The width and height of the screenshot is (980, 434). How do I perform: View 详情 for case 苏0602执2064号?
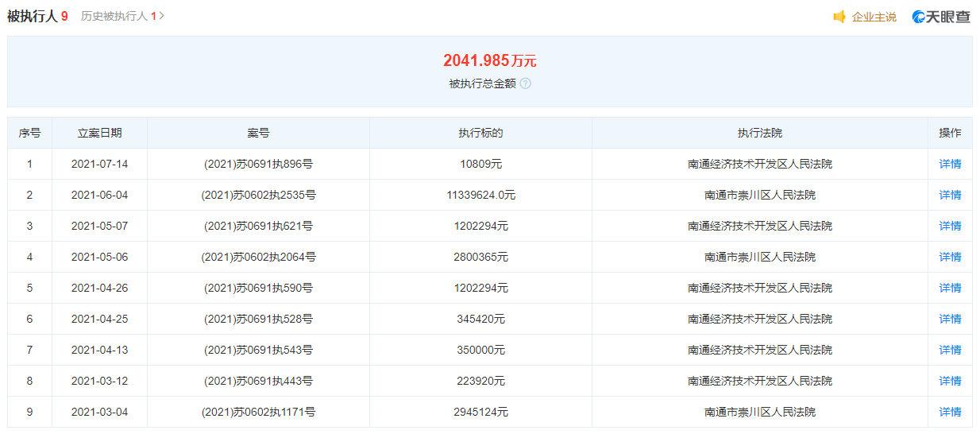click(x=950, y=257)
